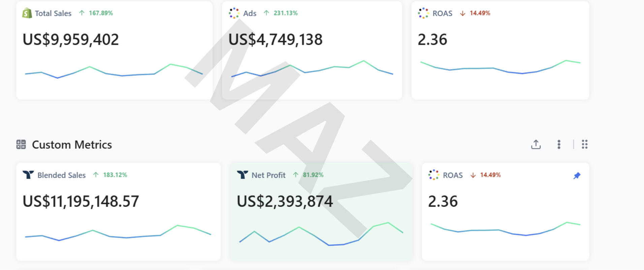Click the Custom Metrics section grid icon
Screen dimensions: 644x270
(x=21, y=144)
